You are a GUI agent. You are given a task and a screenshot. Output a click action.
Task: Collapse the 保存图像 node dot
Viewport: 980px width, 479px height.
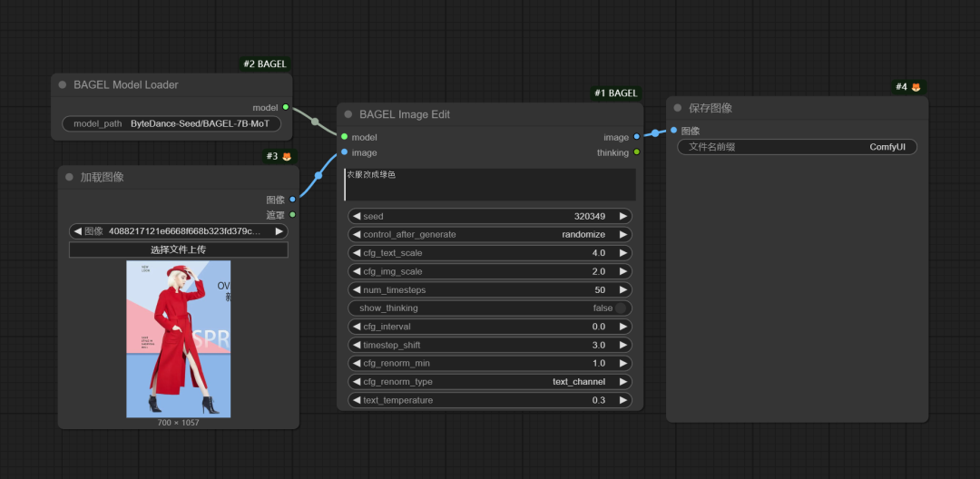click(678, 108)
